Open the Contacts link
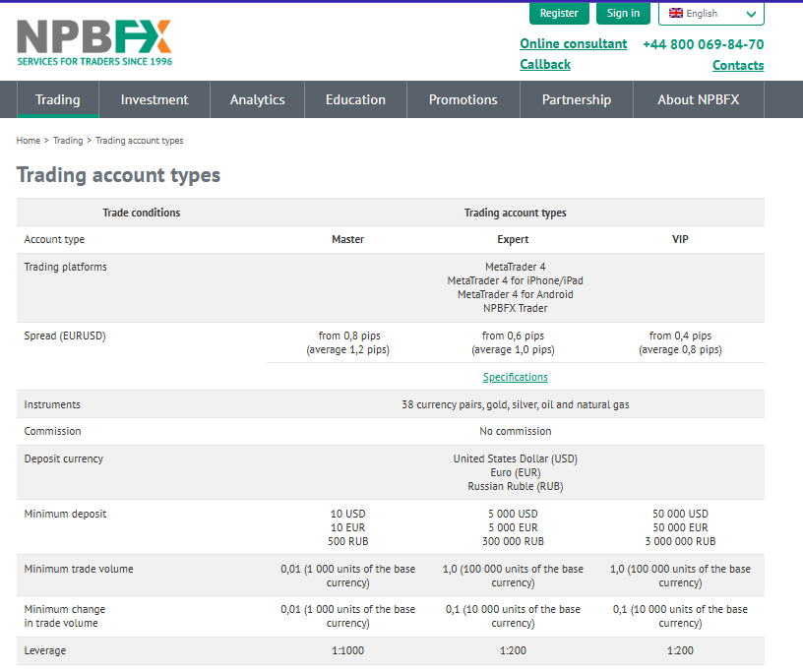This screenshot has width=803, height=672. tap(738, 65)
